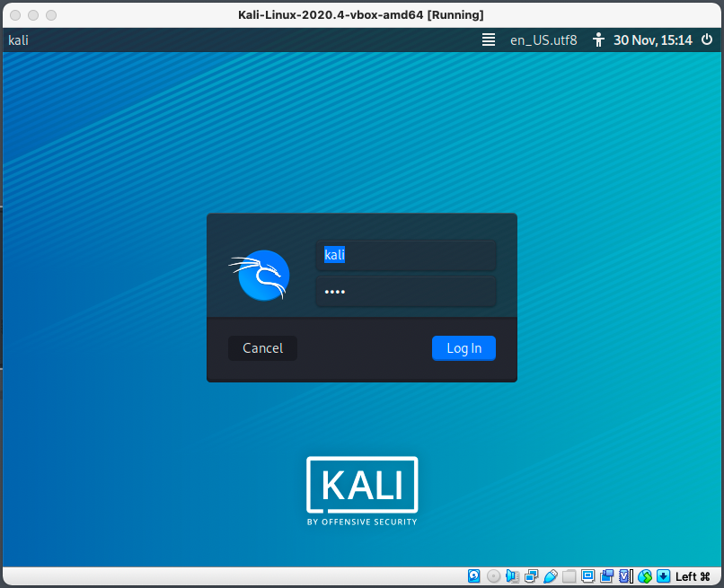The width and height of the screenshot is (724, 588).
Task: Open the audio settings status icon
Action: coord(512,575)
